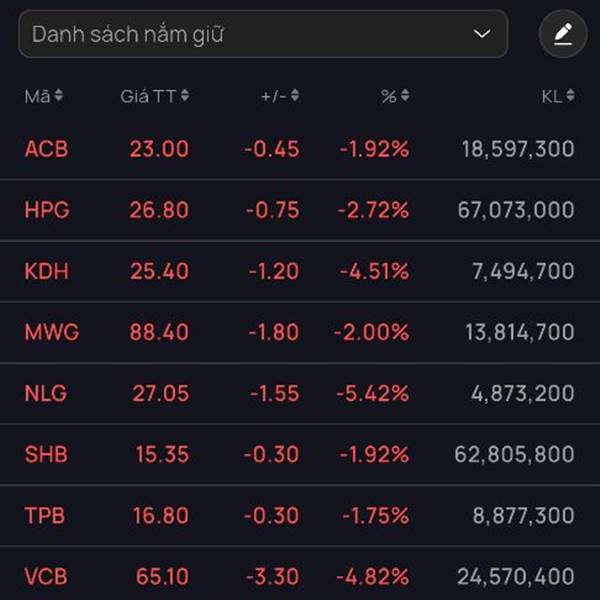This screenshot has height=600, width=600.
Task: Sort by Giá TT column arrows
Action: pos(185,96)
